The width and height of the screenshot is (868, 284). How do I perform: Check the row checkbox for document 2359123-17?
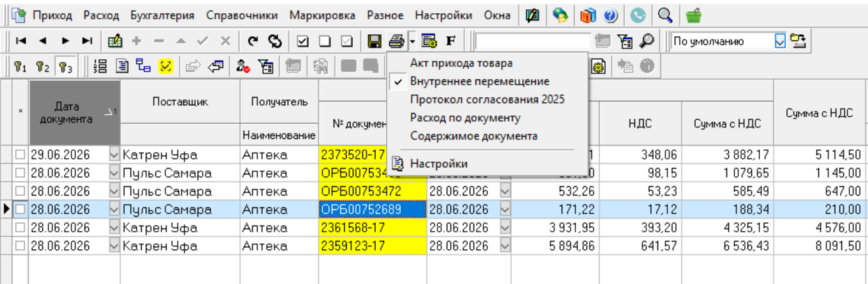(21, 245)
